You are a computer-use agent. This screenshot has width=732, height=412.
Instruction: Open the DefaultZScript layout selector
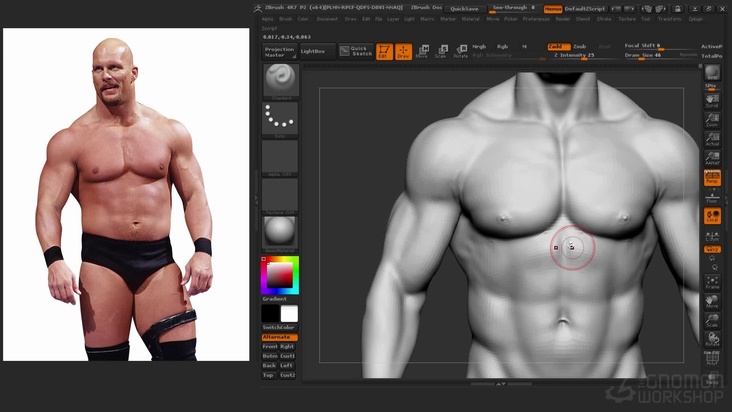(x=586, y=8)
